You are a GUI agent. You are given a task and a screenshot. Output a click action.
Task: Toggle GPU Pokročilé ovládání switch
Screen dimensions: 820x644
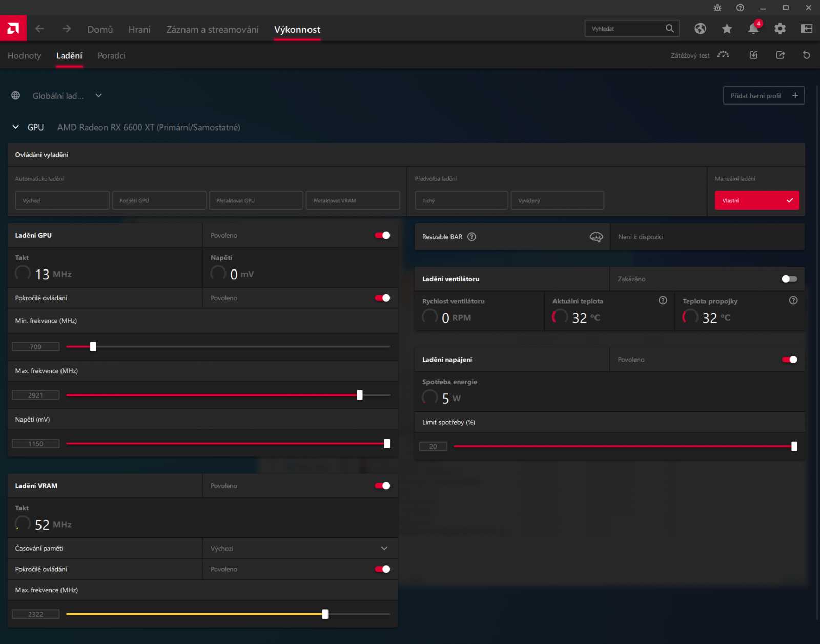click(382, 298)
